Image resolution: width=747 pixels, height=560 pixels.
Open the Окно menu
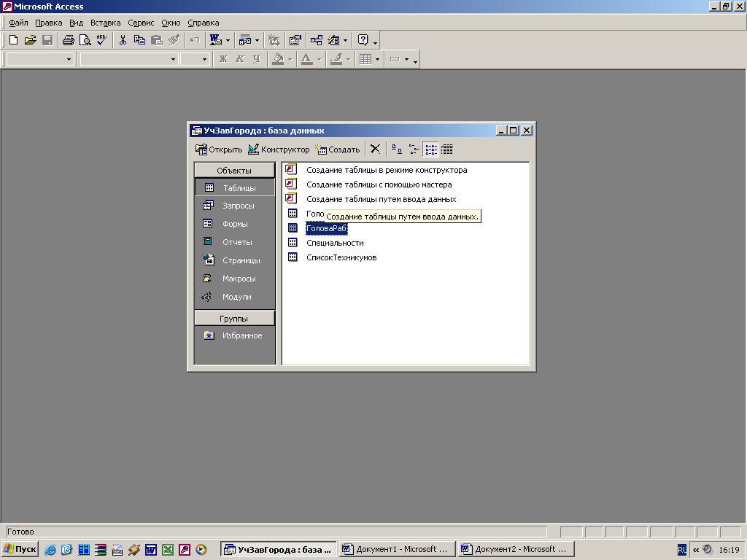[x=171, y=23]
